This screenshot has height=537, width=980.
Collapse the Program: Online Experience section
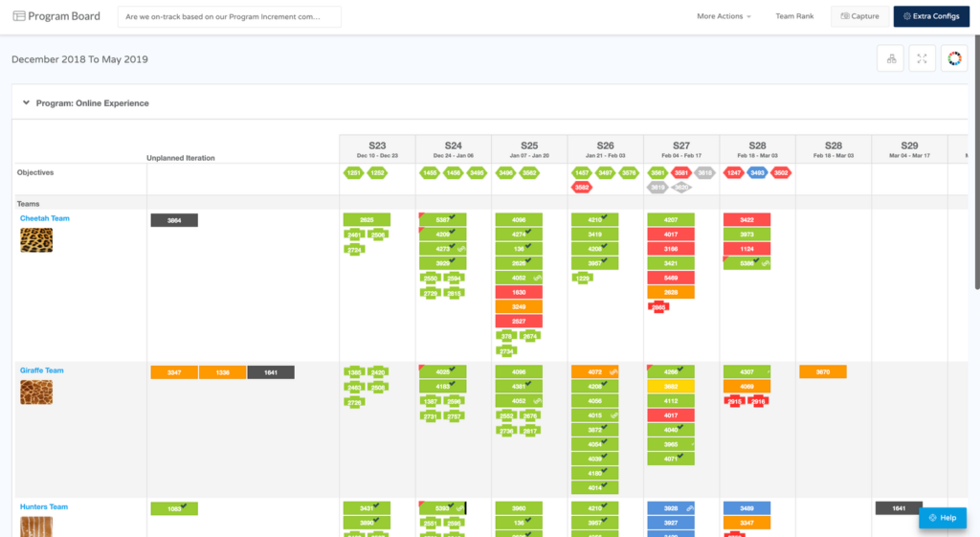pos(27,102)
